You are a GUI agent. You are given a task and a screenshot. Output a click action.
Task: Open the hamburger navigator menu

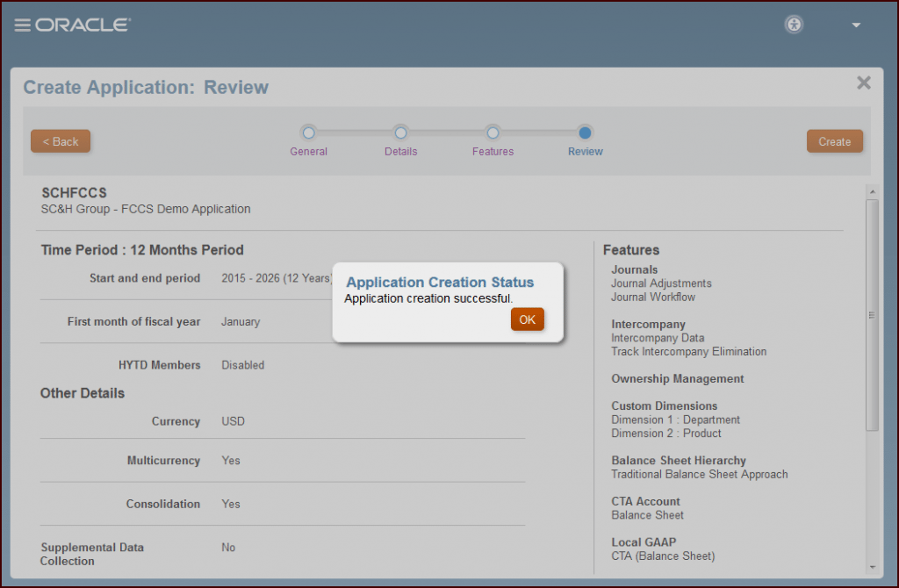(x=22, y=25)
